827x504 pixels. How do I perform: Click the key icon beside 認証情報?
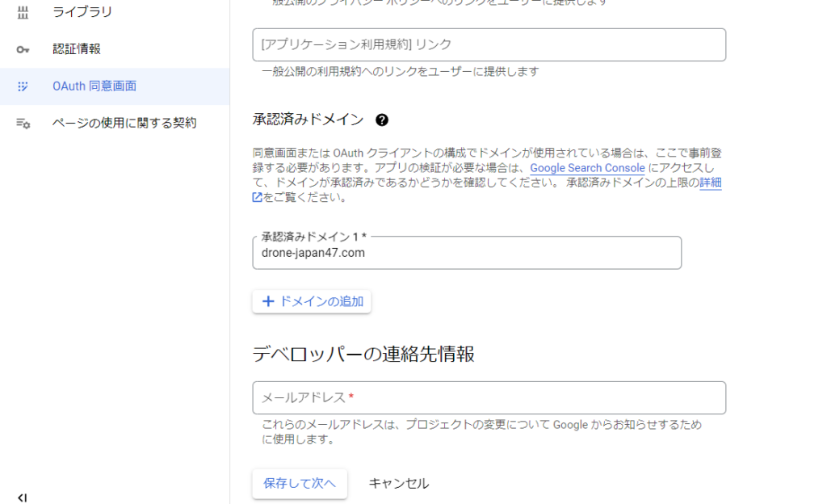[x=23, y=49]
